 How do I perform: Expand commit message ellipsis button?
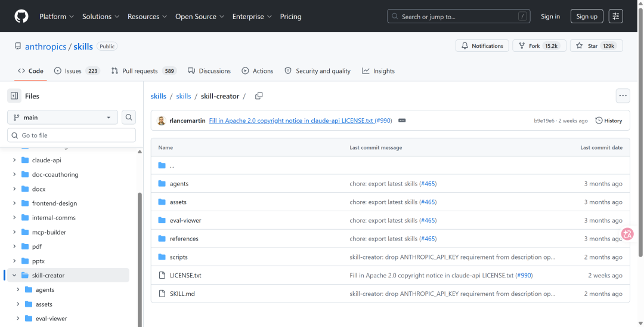(402, 121)
